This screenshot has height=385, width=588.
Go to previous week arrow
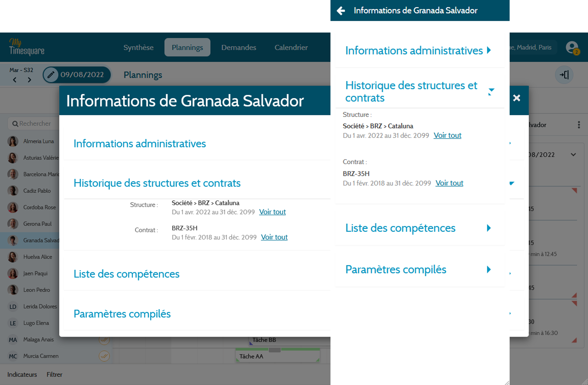15,80
